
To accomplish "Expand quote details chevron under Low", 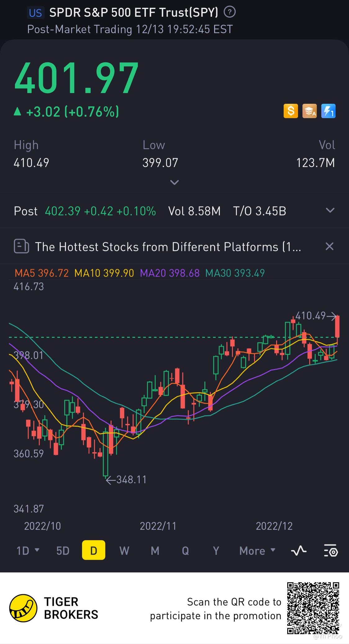I will click(x=175, y=182).
